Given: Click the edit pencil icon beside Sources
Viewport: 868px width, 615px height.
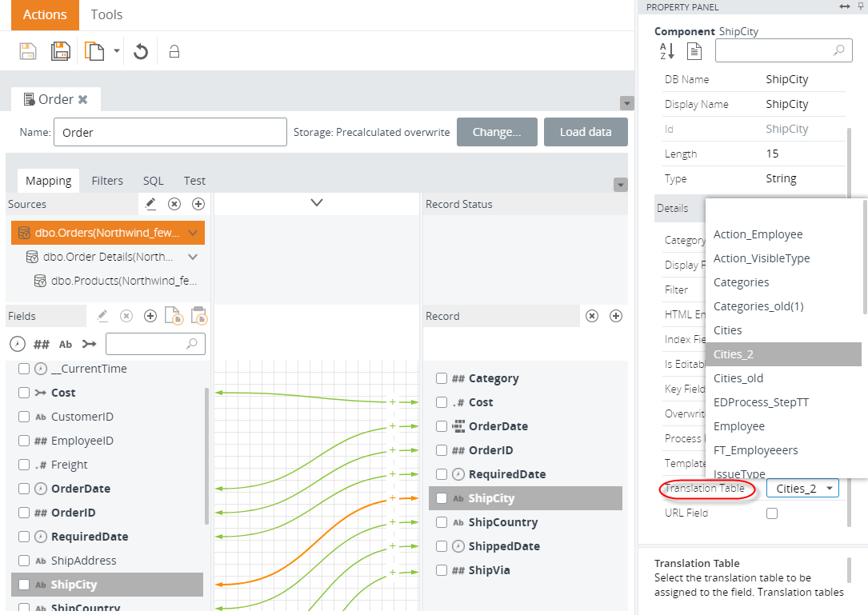Looking at the screenshot, I should 150,204.
